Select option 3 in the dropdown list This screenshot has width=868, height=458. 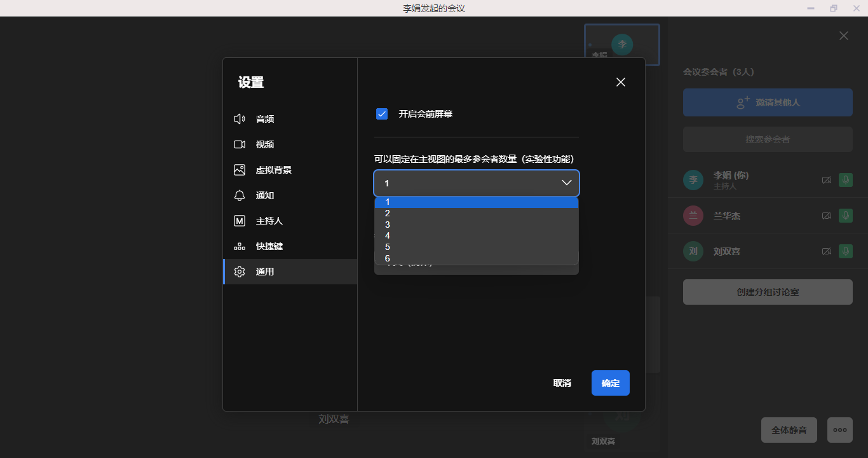[388, 225]
